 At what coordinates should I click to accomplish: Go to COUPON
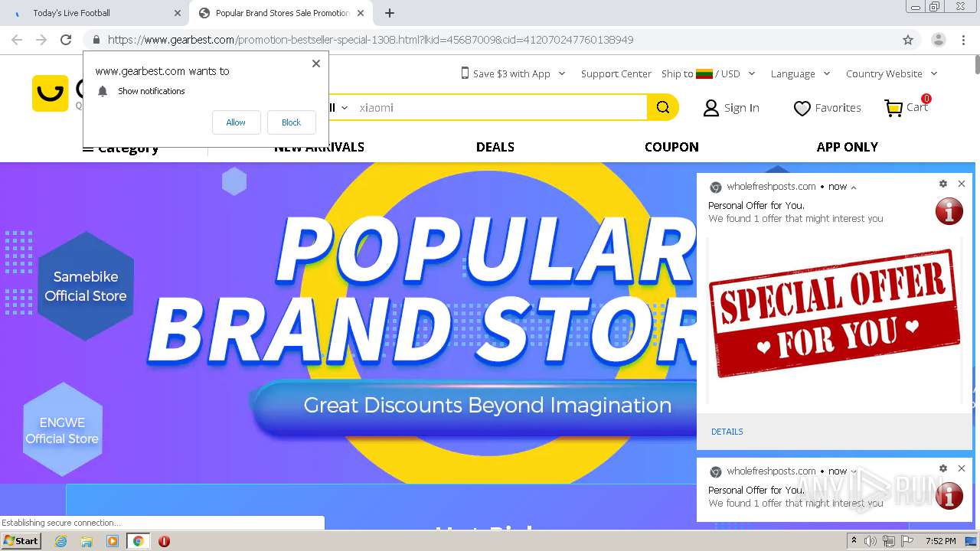tap(671, 147)
